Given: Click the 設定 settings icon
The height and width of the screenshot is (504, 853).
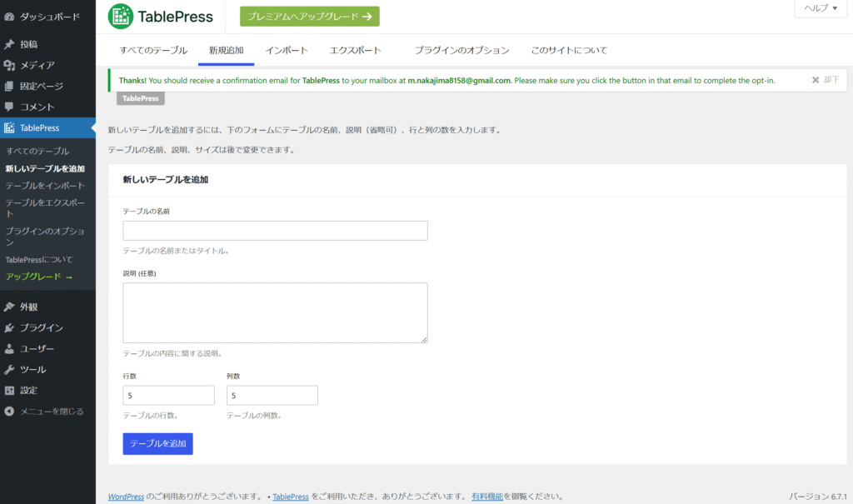Looking at the screenshot, I should tap(9, 390).
